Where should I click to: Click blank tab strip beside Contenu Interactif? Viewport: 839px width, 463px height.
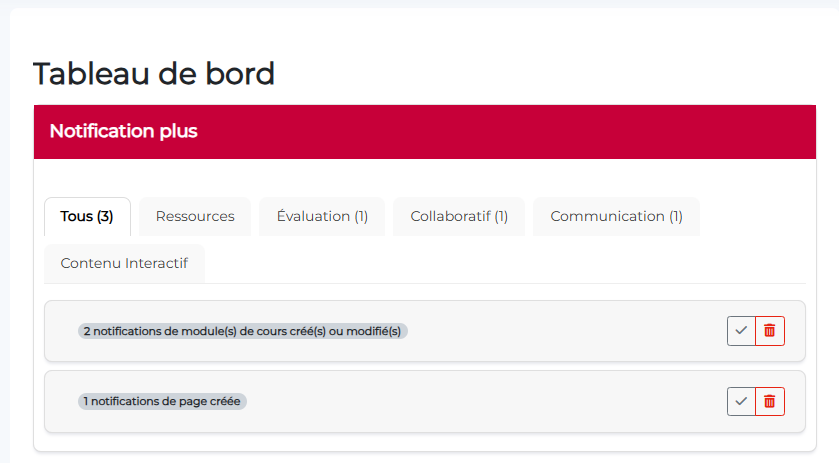click(500, 263)
